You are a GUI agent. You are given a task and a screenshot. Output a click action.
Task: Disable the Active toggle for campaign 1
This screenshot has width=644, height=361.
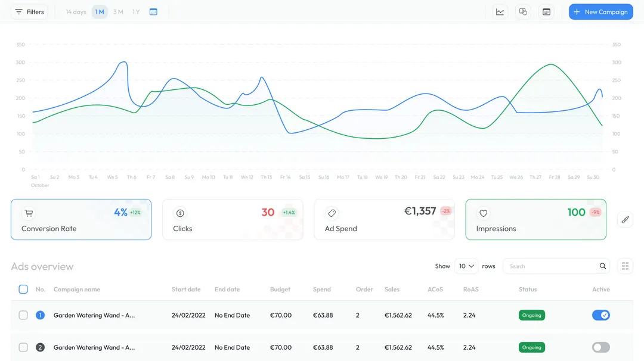[x=600, y=315]
